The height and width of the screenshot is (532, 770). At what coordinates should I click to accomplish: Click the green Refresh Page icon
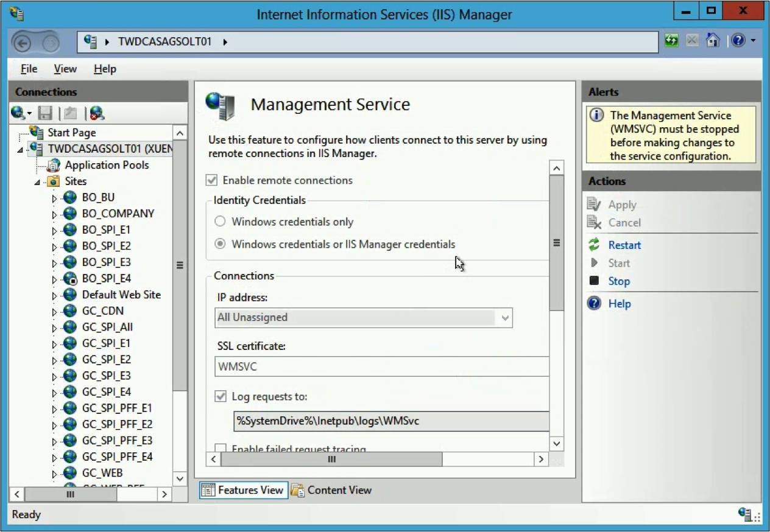click(672, 41)
